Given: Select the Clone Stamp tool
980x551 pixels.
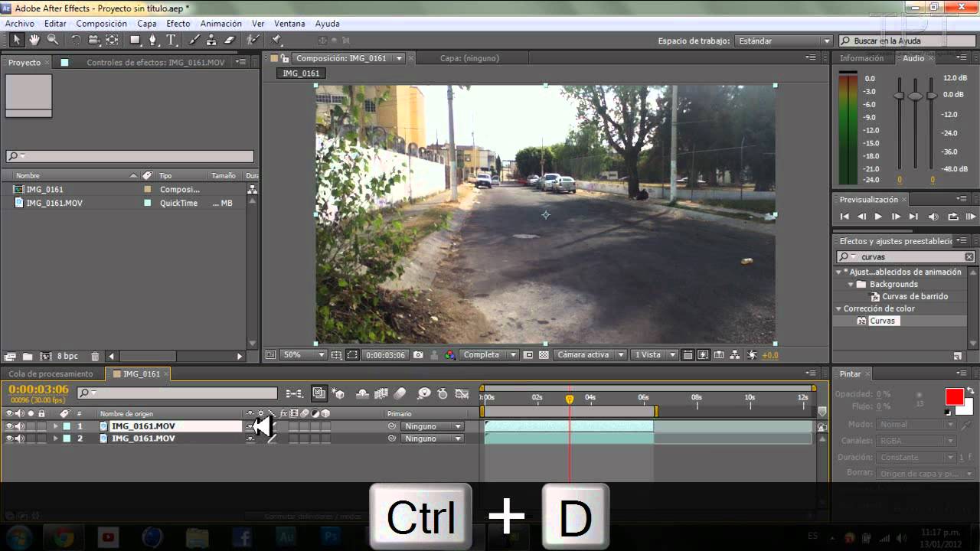Looking at the screenshot, I should click(x=211, y=40).
